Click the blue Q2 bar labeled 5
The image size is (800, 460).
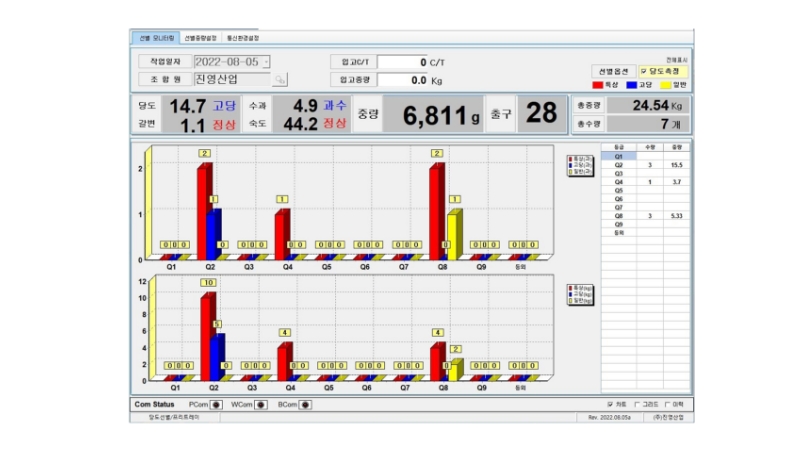point(216,359)
